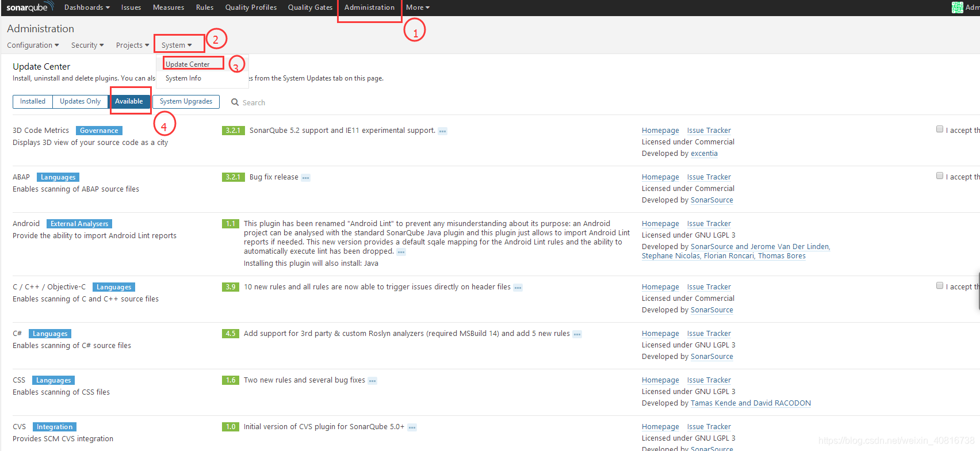Viewport: 980px width, 451px height.
Task: Click the SonarQube logo
Action: coord(30,7)
